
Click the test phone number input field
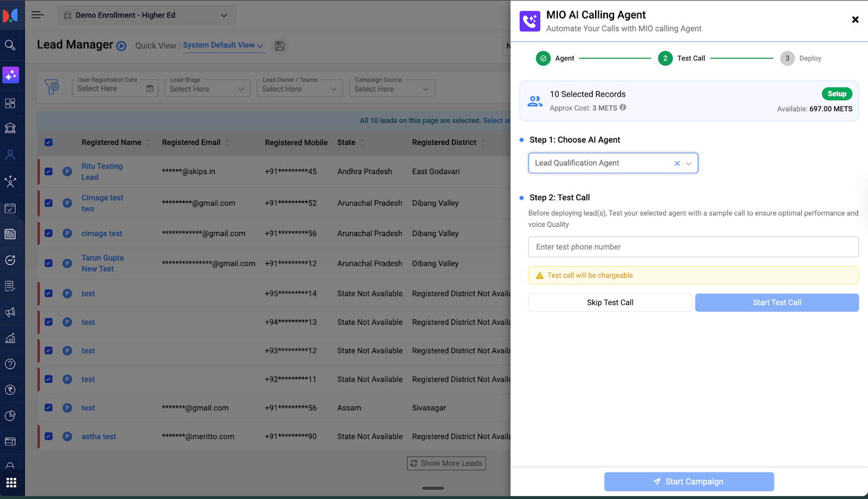[693, 247]
